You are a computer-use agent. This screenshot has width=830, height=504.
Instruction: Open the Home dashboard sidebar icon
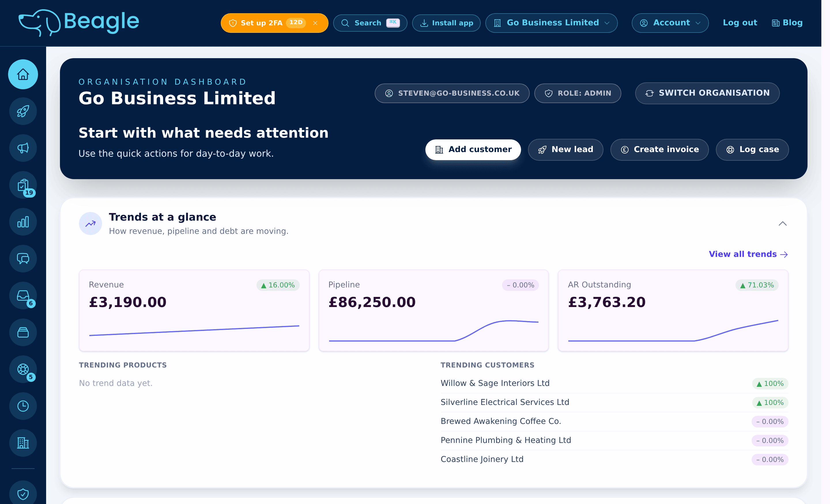click(x=23, y=74)
